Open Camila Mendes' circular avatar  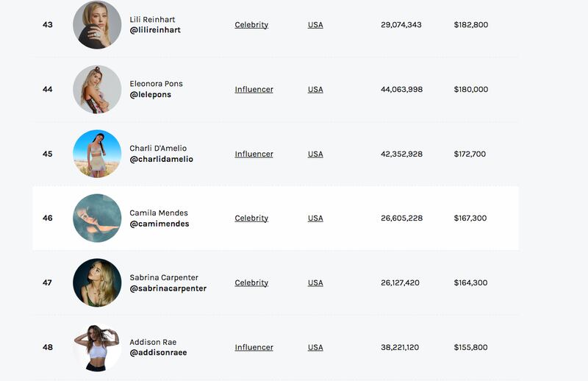pyautogui.click(x=97, y=218)
